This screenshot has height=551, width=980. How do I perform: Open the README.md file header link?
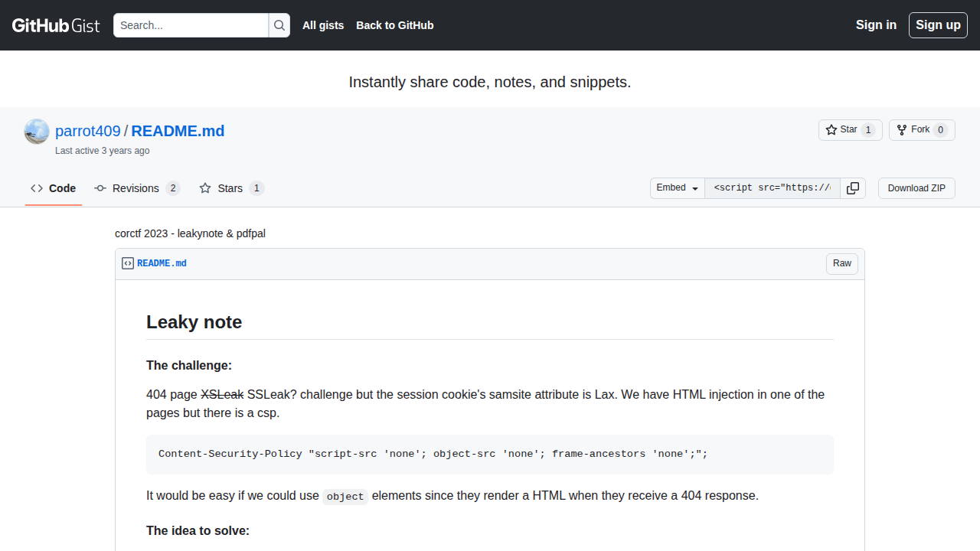pyautogui.click(x=162, y=263)
